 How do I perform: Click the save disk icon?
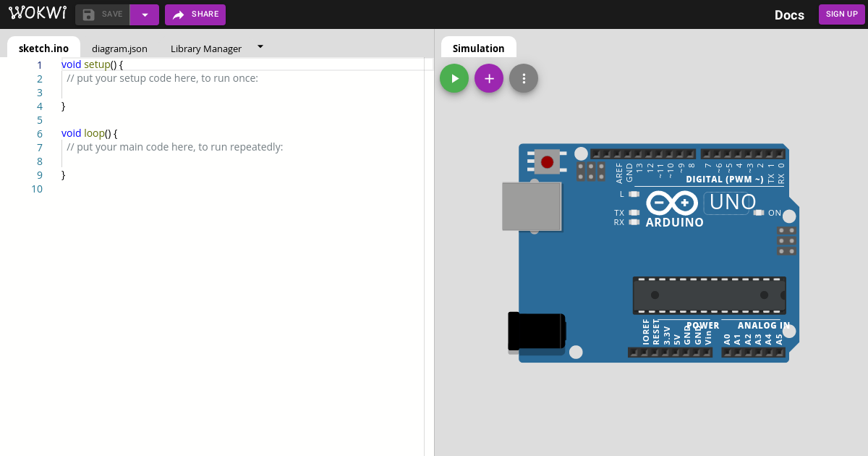click(89, 14)
